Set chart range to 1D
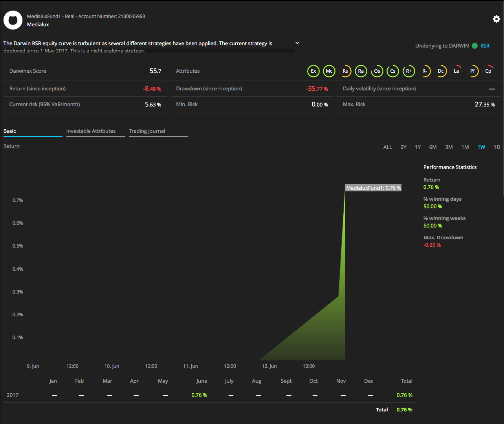 pyautogui.click(x=497, y=147)
